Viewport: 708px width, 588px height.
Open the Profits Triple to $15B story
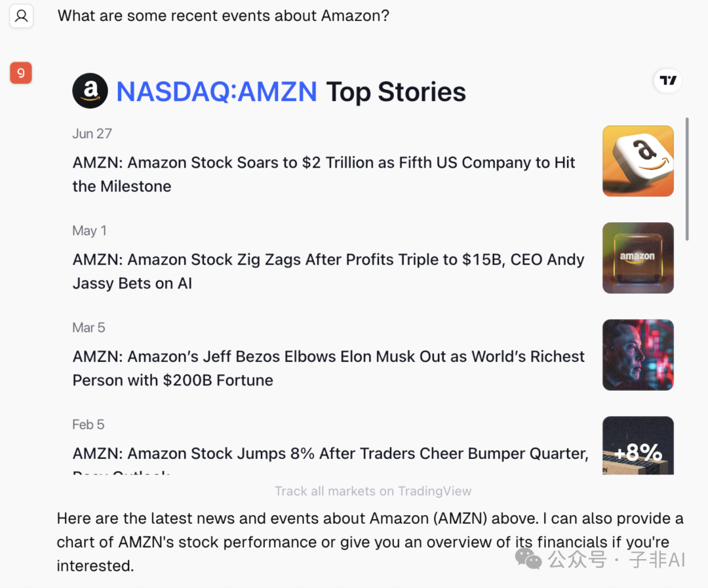[x=328, y=271]
